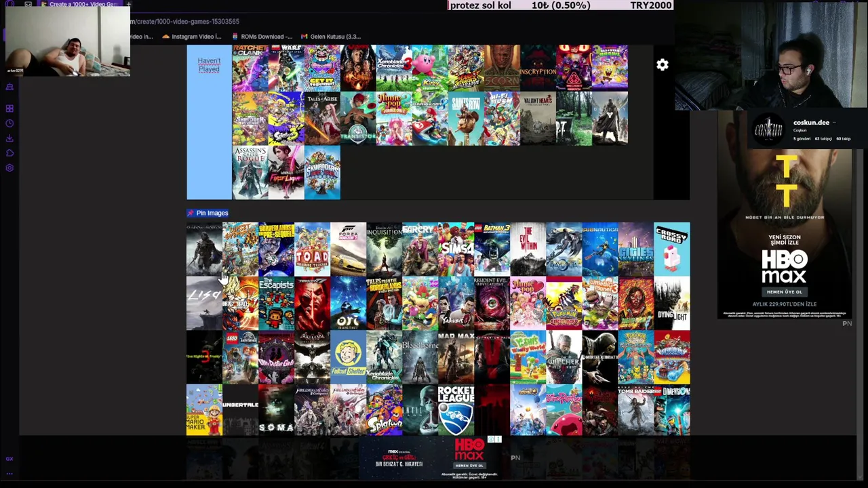Pick Undertale cover
868x488 pixels.
point(240,410)
